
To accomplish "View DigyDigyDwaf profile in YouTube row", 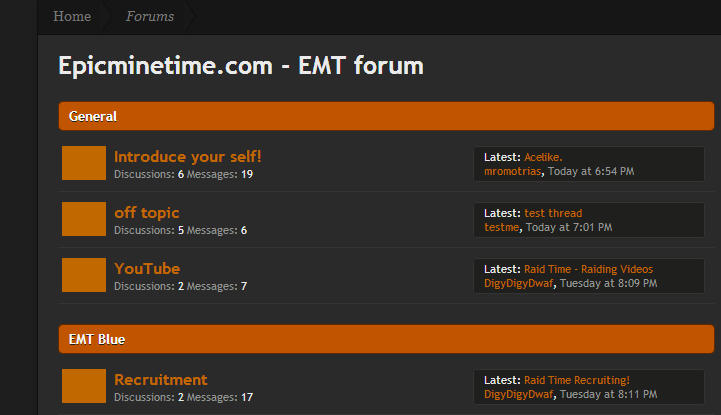I will 518,283.
